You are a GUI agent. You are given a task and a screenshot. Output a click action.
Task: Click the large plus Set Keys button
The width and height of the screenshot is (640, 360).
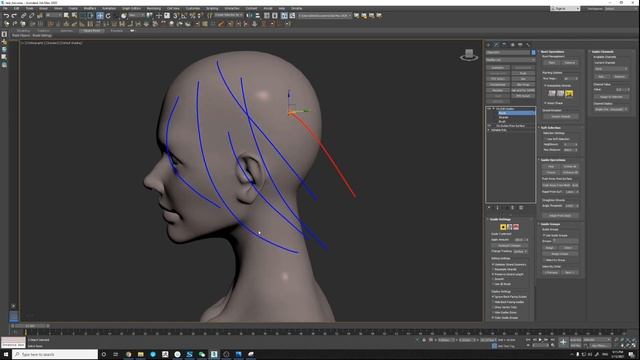563,342
